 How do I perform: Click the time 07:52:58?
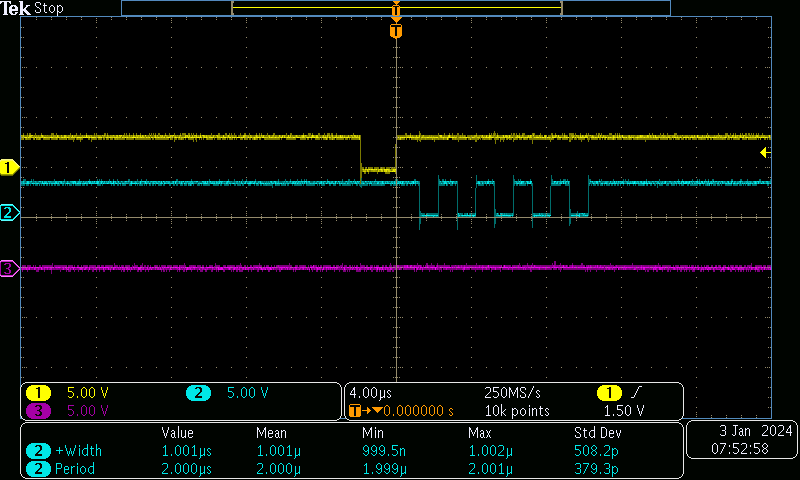tap(740, 449)
